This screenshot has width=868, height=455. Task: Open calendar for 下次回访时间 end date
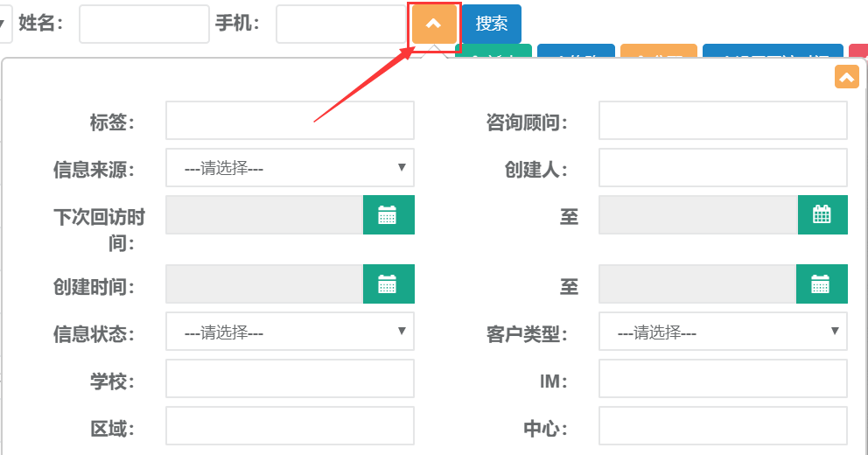[x=822, y=215]
